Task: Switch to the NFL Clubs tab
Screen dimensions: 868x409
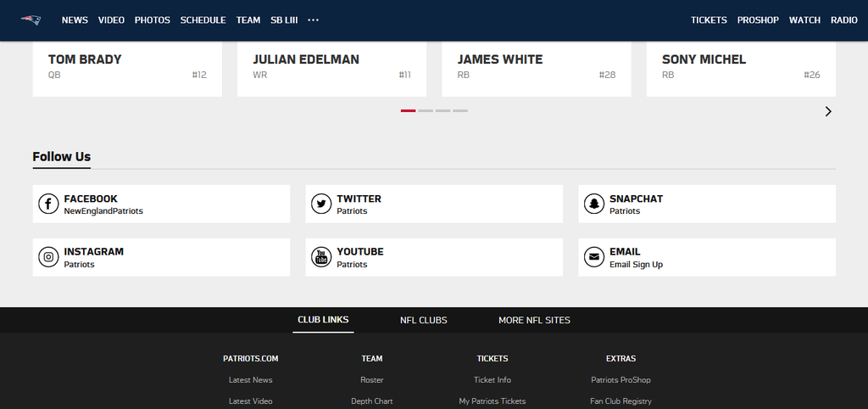Action: pos(424,320)
